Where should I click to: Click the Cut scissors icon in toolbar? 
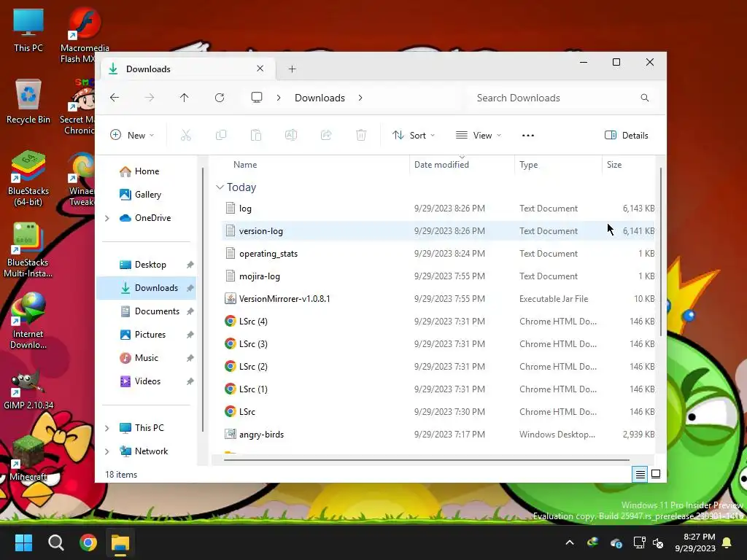pyautogui.click(x=186, y=135)
